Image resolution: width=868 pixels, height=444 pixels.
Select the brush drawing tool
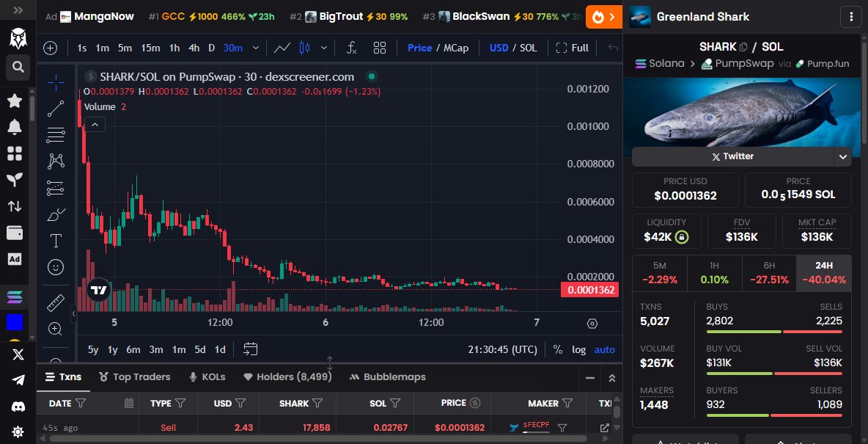click(x=56, y=214)
